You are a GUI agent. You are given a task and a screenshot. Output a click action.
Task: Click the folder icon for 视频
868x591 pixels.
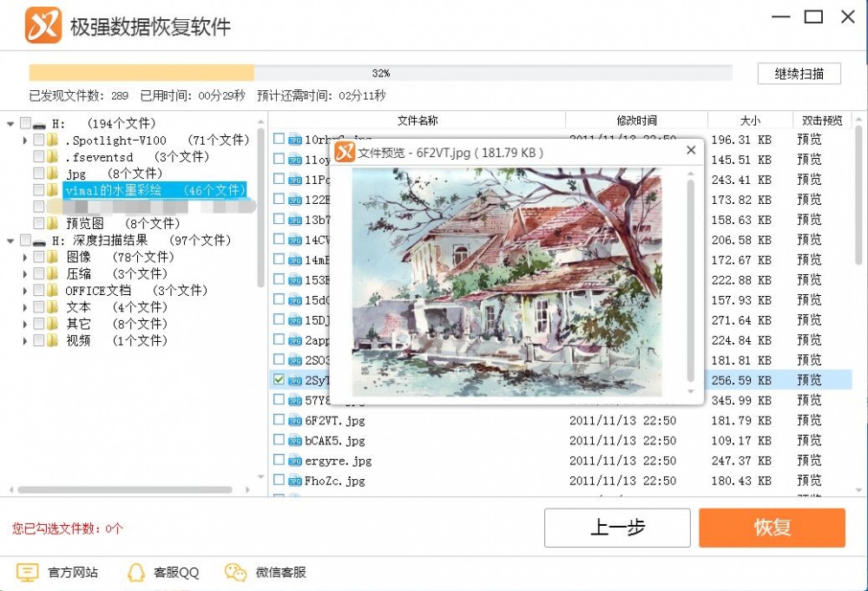tap(50, 340)
